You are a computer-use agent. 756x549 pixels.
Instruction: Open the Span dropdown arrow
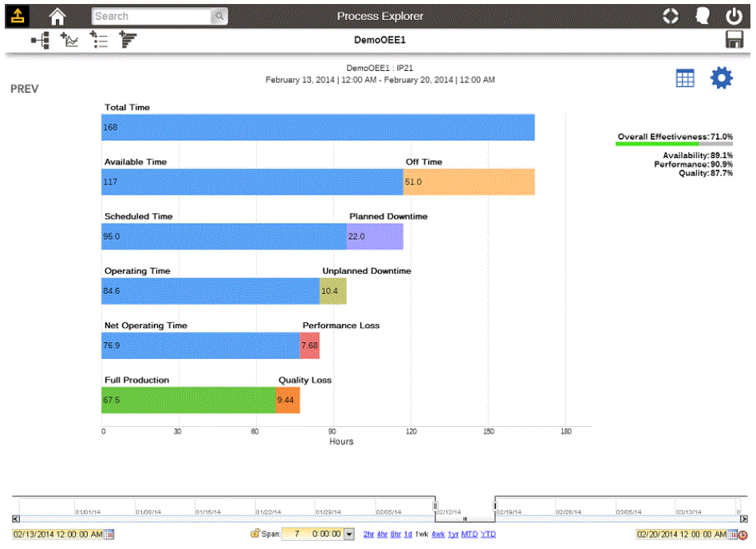(349, 534)
